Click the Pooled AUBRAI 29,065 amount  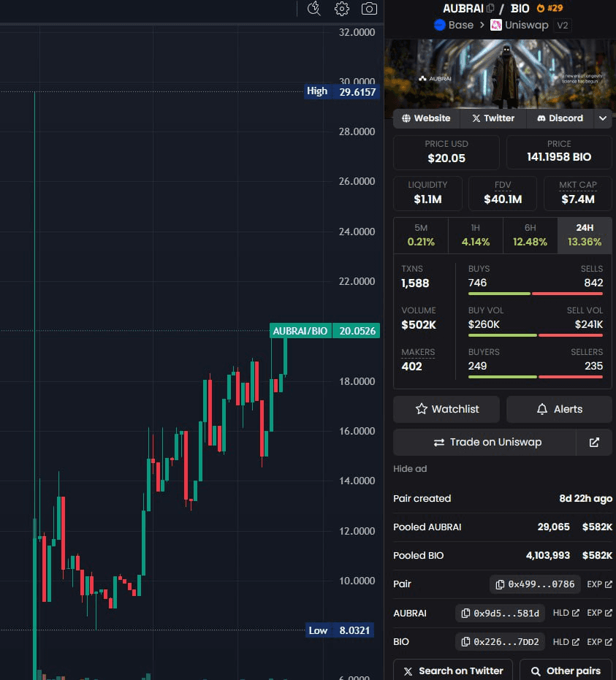click(x=554, y=527)
